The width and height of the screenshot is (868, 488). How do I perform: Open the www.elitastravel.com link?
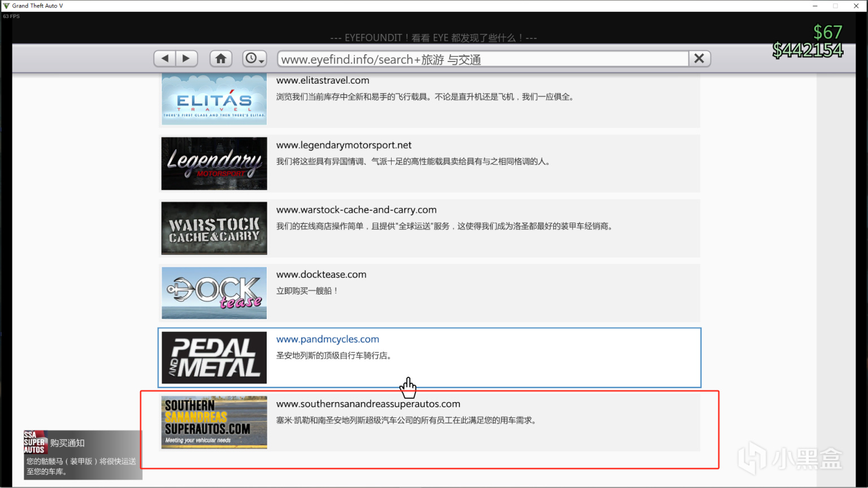[x=323, y=80]
